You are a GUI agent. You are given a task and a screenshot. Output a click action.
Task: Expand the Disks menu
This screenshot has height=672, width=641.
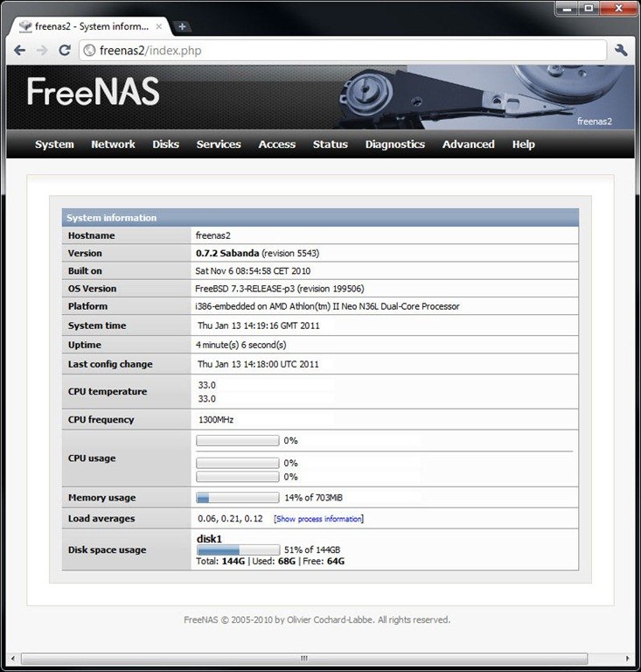coord(165,144)
